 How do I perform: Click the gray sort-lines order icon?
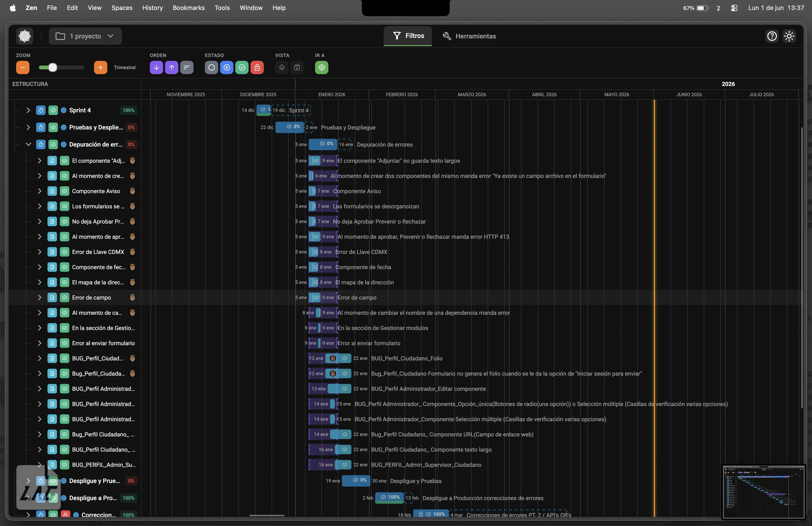[187, 68]
